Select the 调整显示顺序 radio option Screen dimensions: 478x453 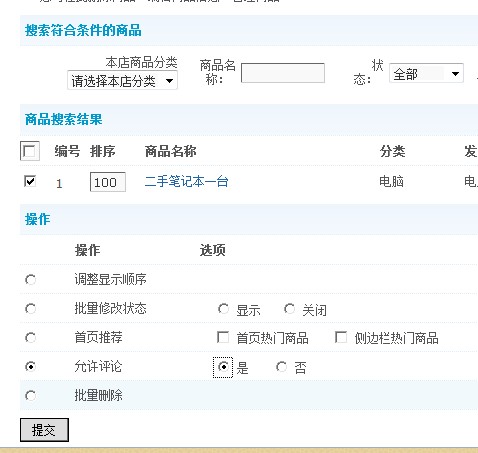31,280
